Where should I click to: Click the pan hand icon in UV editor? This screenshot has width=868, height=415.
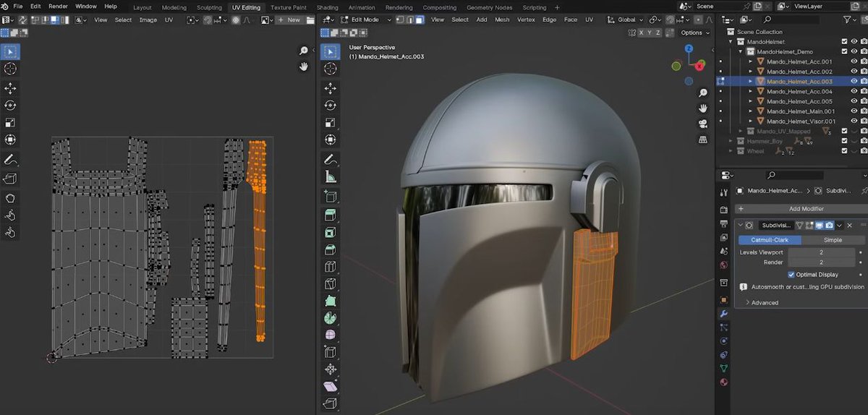pos(305,67)
